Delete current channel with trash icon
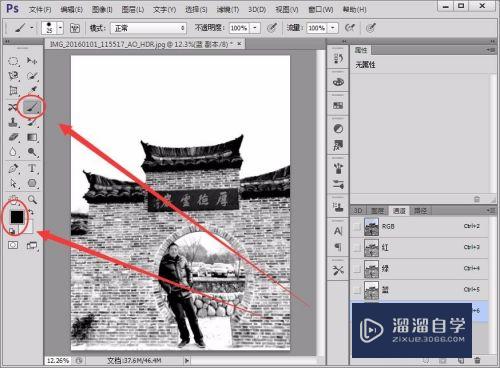 [477, 360]
